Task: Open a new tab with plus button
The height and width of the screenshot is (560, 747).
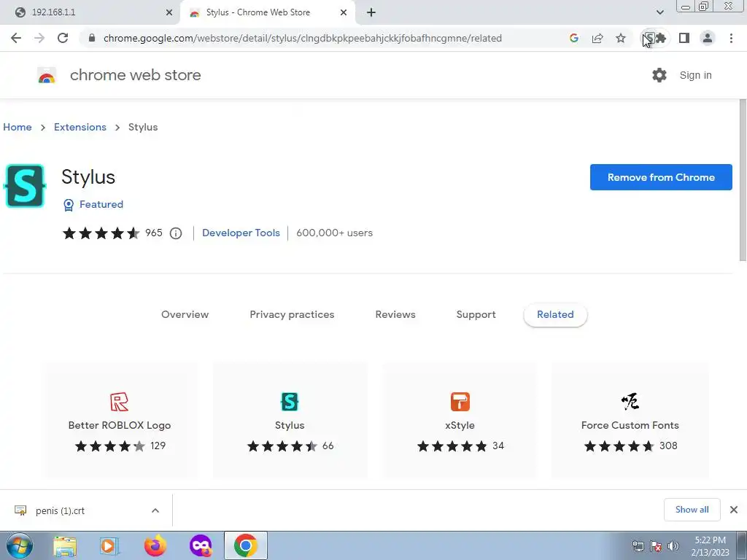Action: point(371,12)
